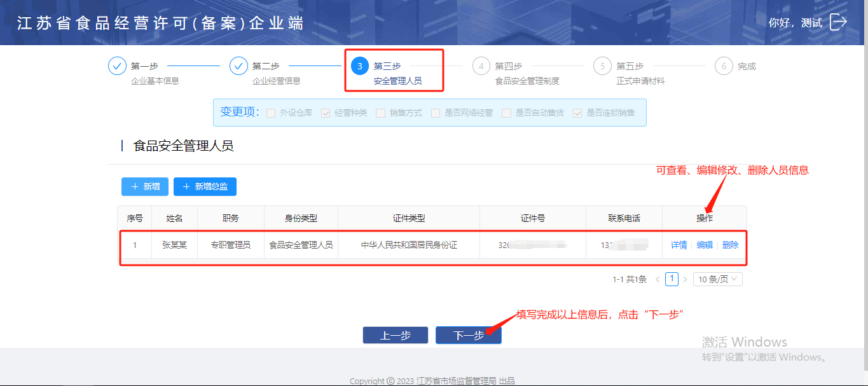Click the step 6 完成 circle
The image size is (868, 386).
pyautogui.click(x=724, y=66)
